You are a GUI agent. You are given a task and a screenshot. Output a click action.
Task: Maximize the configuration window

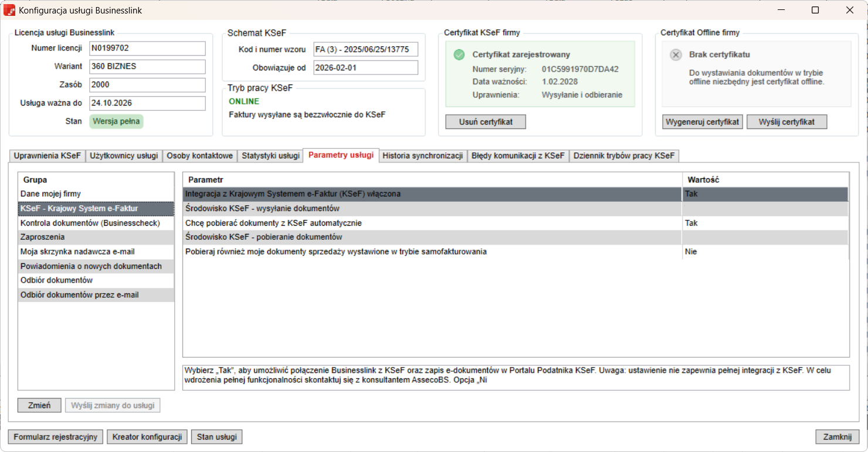tap(815, 10)
